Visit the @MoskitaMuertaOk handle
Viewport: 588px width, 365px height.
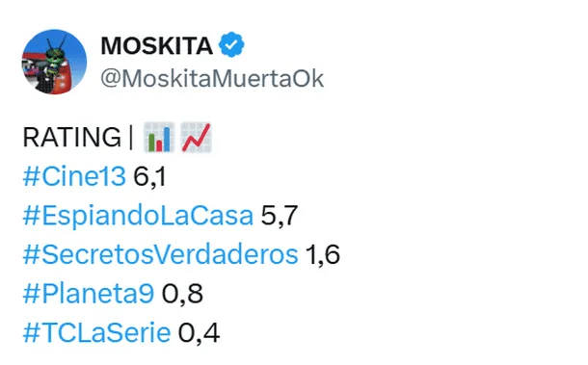212,79
